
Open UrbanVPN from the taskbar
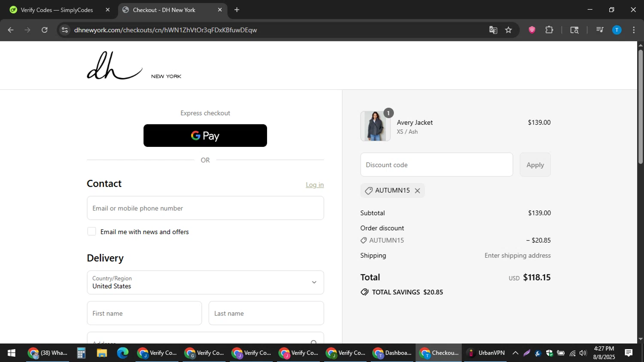(x=486, y=353)
